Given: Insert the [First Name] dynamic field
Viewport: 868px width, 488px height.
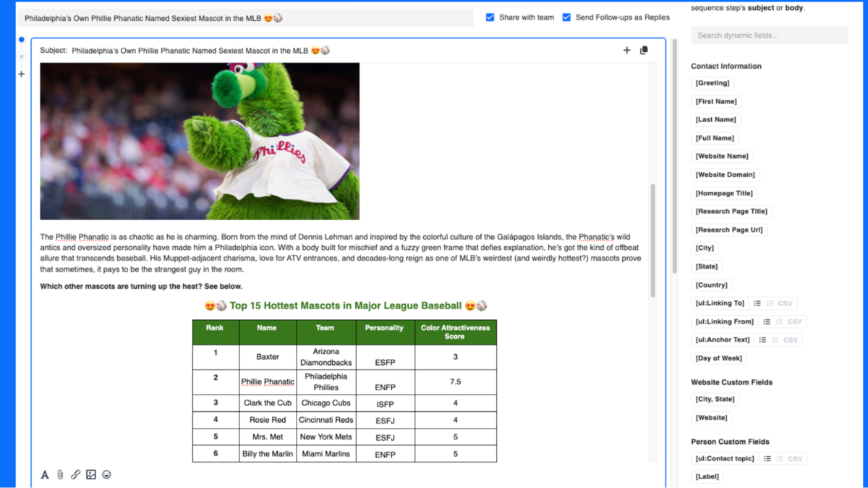Looking at the screenshot, I should [715, 101].
